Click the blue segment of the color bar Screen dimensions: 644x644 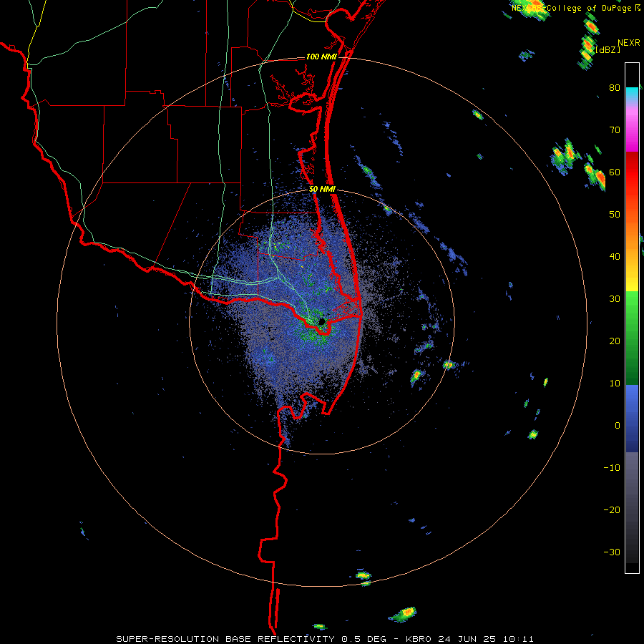pos(632,419)
